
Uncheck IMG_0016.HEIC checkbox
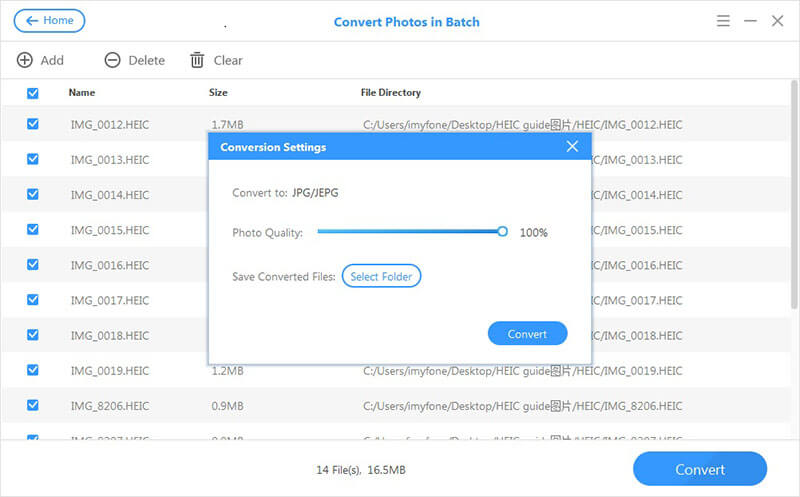pyautogui.click(x=33, y=264)
